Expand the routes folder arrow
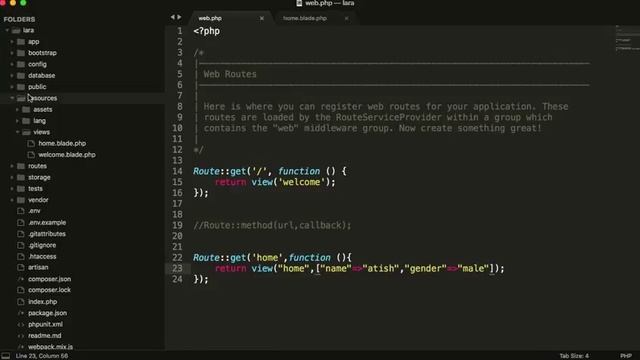The height and width of the screenshot is (360, 640). point(12,166)
